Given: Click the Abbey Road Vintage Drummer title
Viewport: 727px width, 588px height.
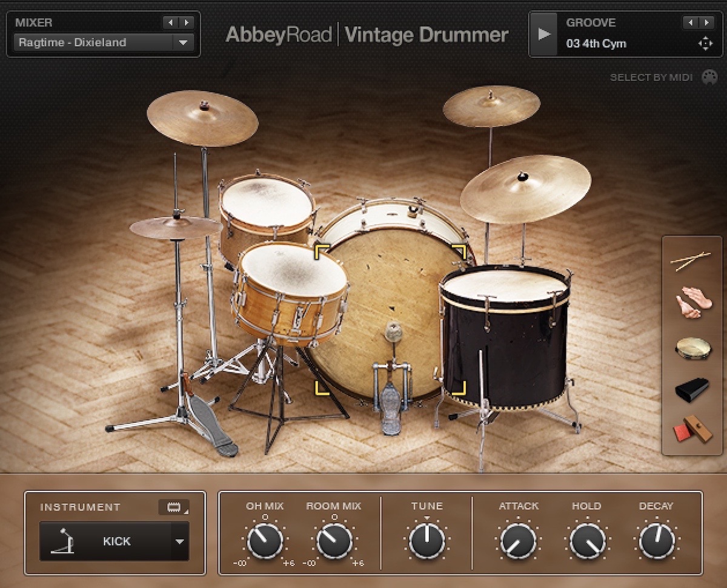Looking at the screenshot, I should [367, 35].
